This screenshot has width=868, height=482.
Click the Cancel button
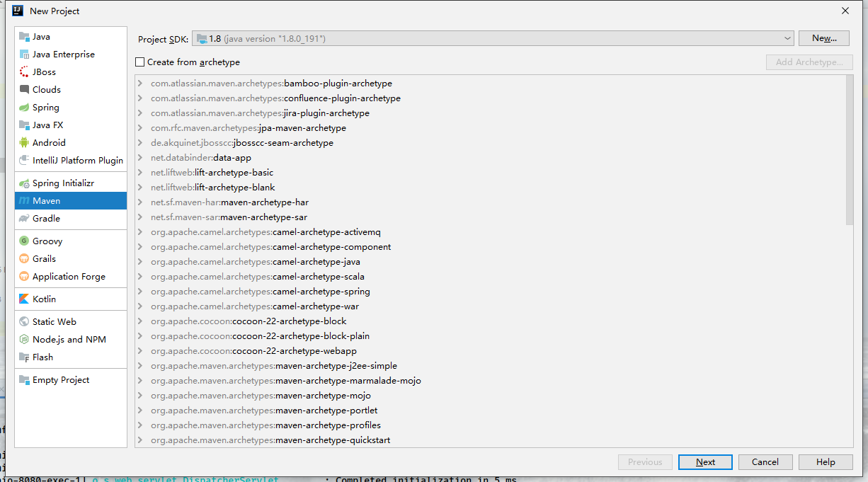point(765,462)
